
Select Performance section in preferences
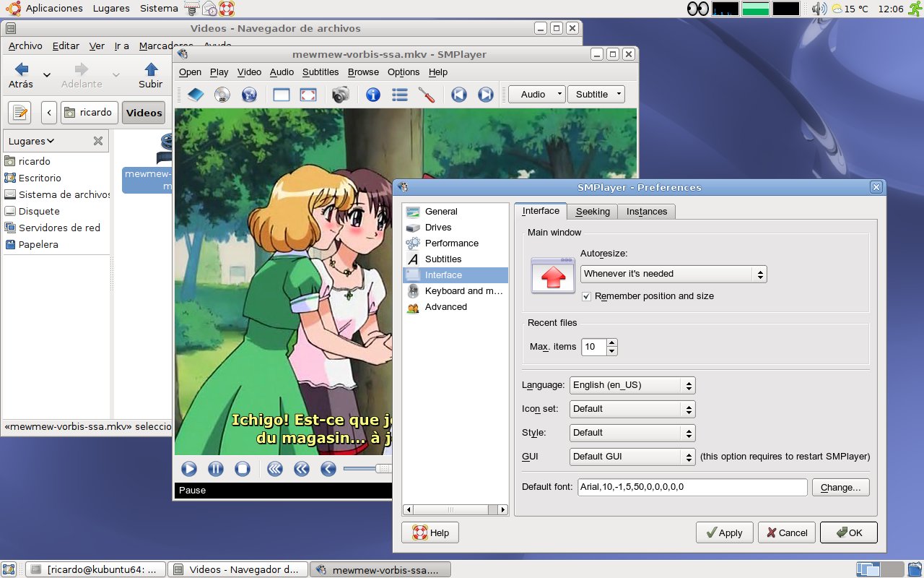(456, 243)
